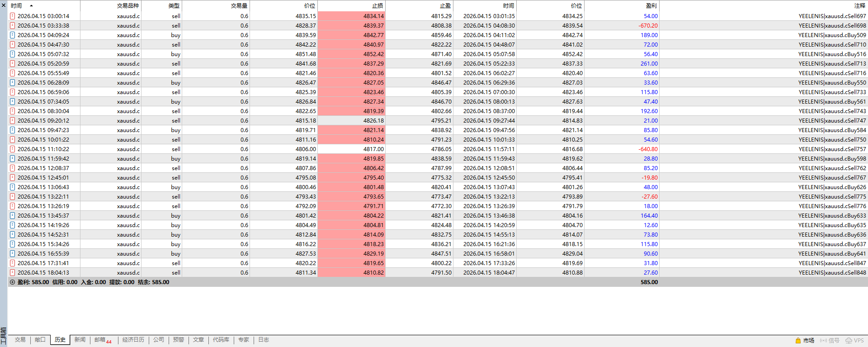Click order icon for the 18:04:13 row
Image resolution: width=868 pixels, height=347 pixels.
(13, 272)
